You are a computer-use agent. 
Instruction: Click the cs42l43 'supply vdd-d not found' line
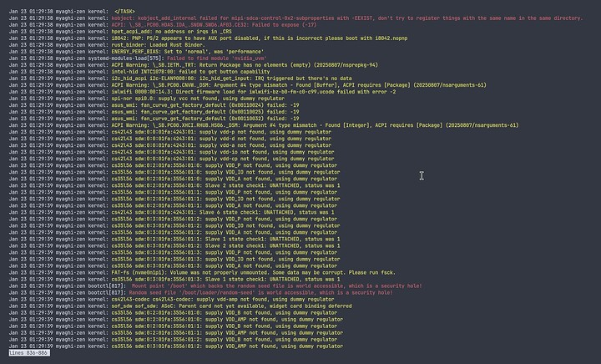[x=170, y=139]
